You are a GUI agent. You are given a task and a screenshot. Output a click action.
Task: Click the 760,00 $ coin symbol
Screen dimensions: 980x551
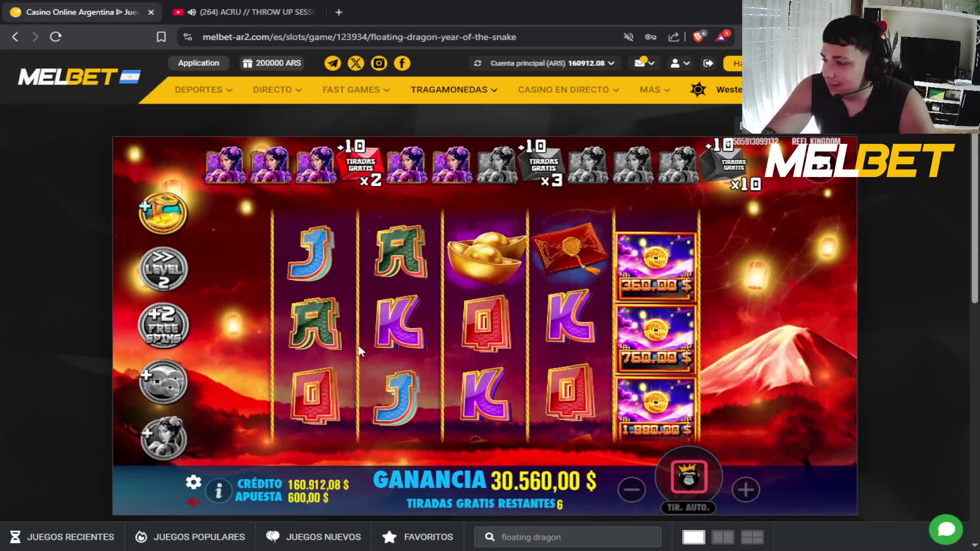pyautogui.click(x=656, y=341)
